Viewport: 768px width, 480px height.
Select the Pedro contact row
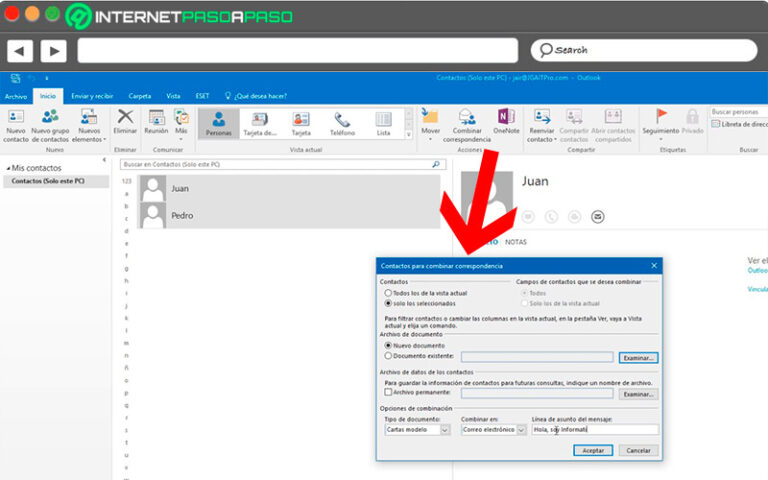click(289, 216)
